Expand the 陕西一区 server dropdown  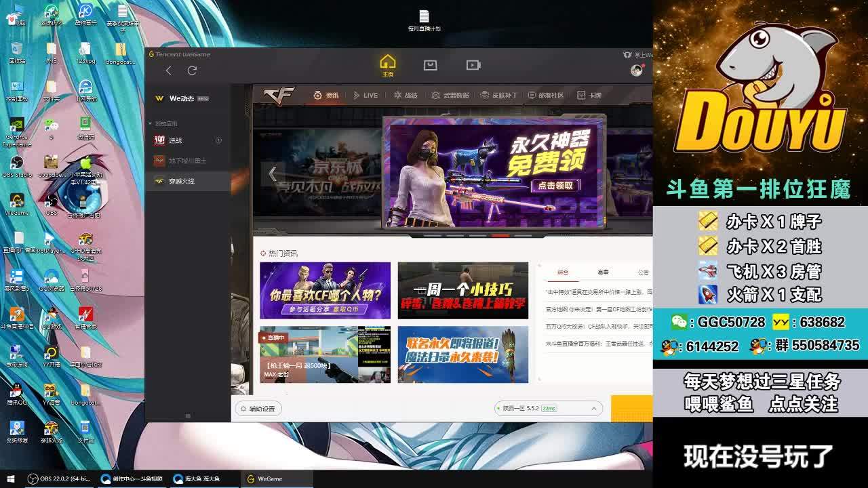[593, 409]
